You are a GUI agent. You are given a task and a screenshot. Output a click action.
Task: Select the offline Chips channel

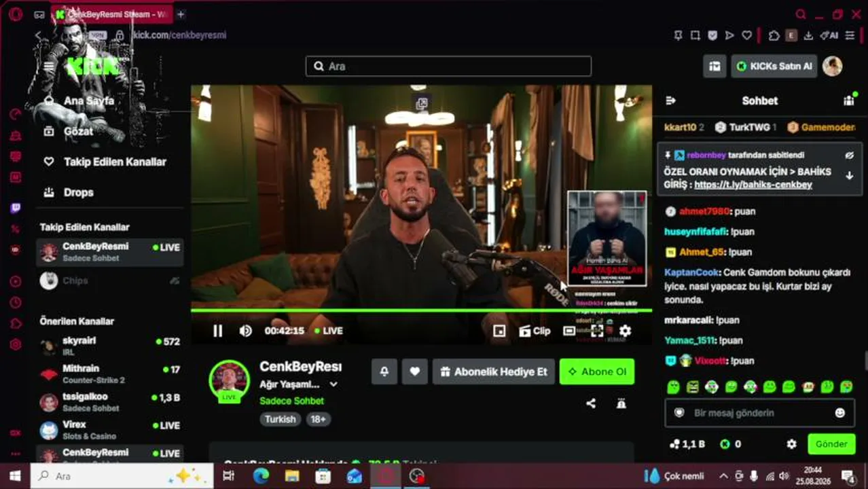pyautogui.click(x=109, y=280)
